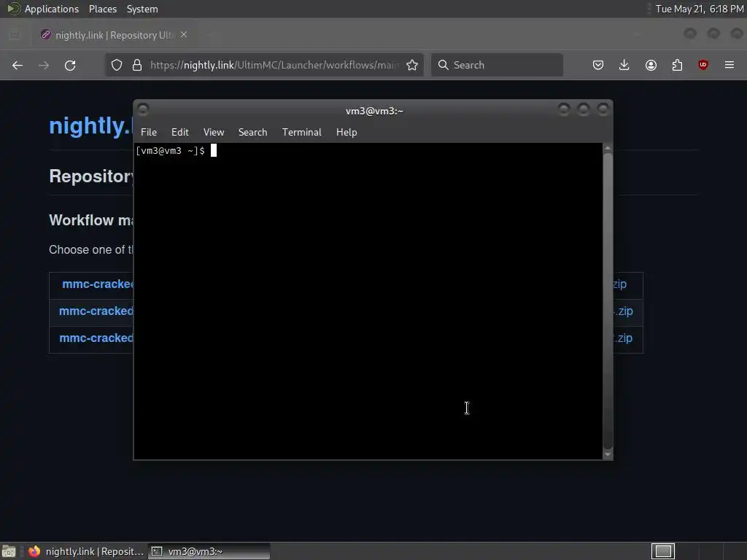Click inside terminal at the shell prompt
The width and height of the screenshot is (747, 560).
click(x=214, y=151)
